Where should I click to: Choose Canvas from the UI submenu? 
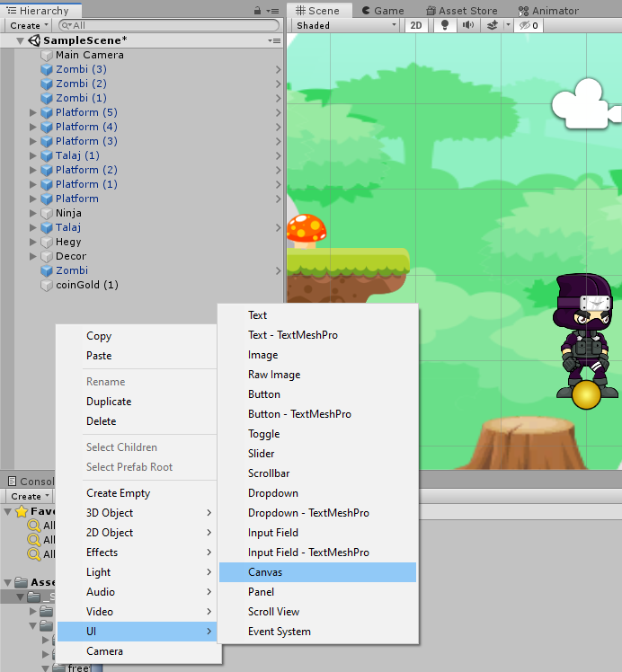pyautogui.click(x=265, y=572)
